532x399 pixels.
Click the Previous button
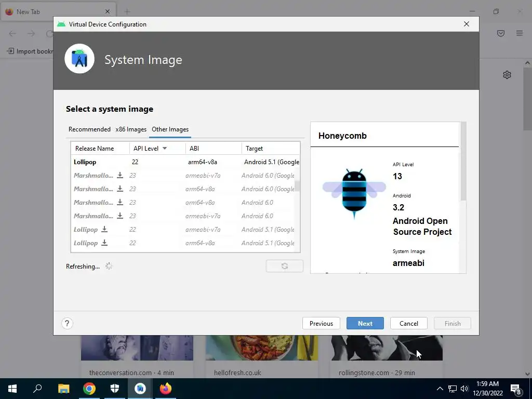point(321,323)
